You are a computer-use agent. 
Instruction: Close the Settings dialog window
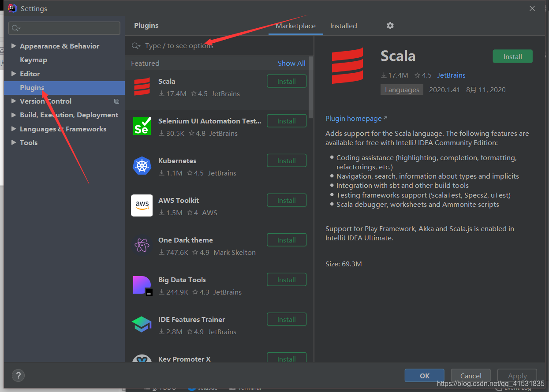point(532,8)
